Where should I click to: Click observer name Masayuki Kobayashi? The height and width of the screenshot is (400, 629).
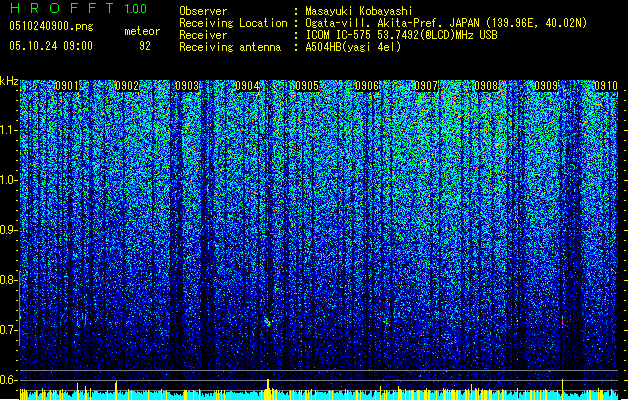tap(359, 11)
